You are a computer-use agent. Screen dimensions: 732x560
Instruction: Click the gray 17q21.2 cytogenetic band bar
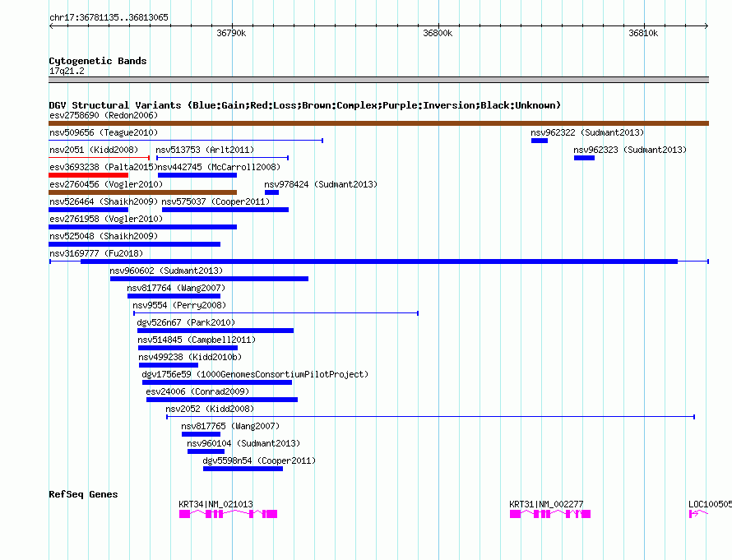point(378,80)
